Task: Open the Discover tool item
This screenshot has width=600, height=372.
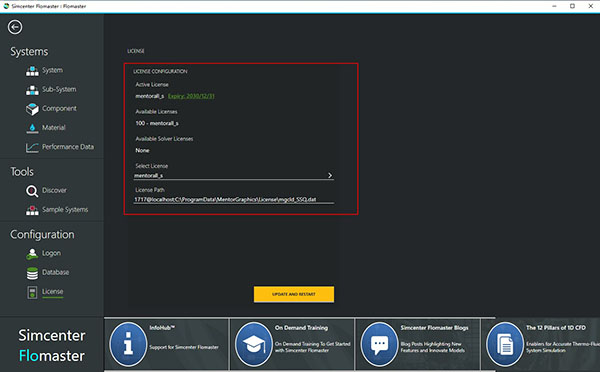Action: [54, 190]
